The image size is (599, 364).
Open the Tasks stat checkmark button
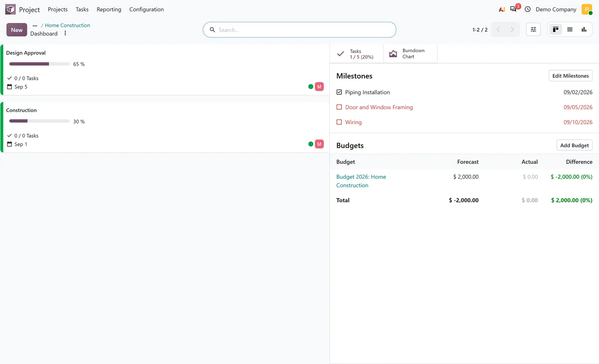click(x=357, y=53)
